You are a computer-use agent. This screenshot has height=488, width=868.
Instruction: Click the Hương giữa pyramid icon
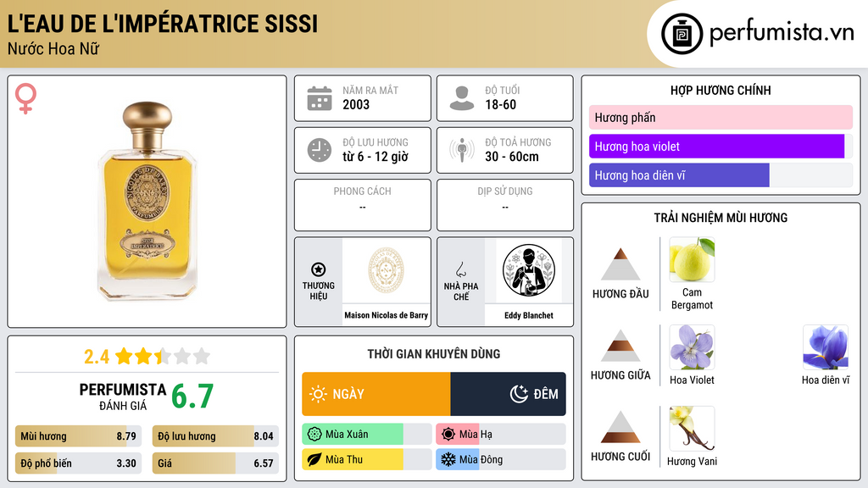620,346
